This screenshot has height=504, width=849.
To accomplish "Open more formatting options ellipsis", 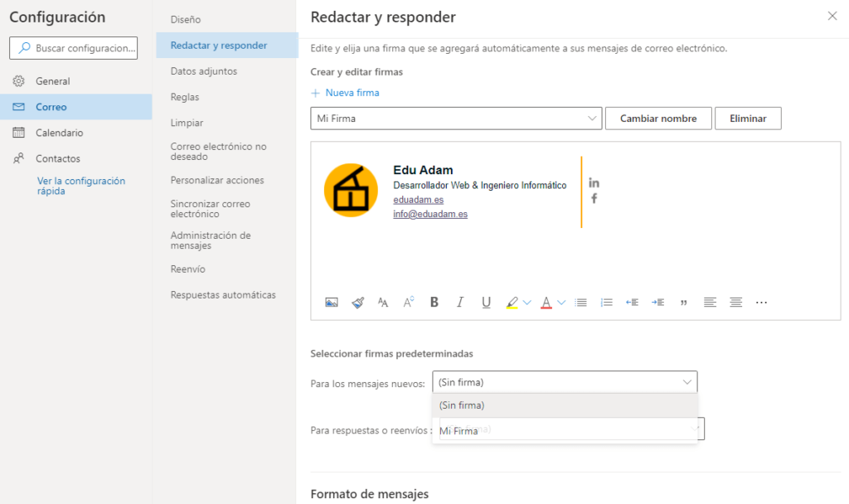I will coord(761,303).
